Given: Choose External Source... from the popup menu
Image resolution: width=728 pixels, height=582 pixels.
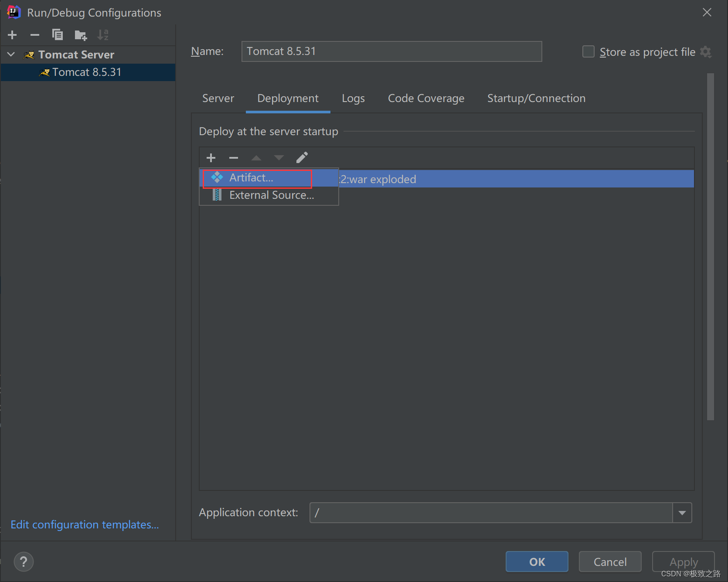Looking at the screenshot, I should (269, 195).
